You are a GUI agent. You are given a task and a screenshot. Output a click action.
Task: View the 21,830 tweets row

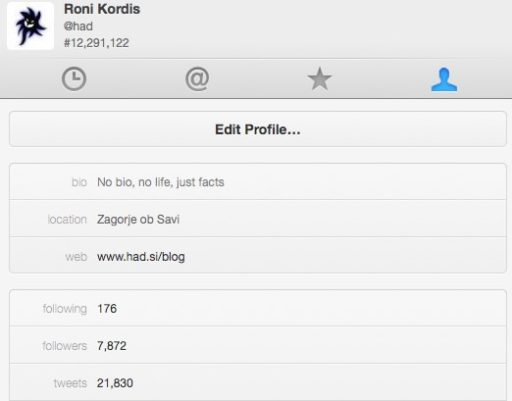(258, 383)
